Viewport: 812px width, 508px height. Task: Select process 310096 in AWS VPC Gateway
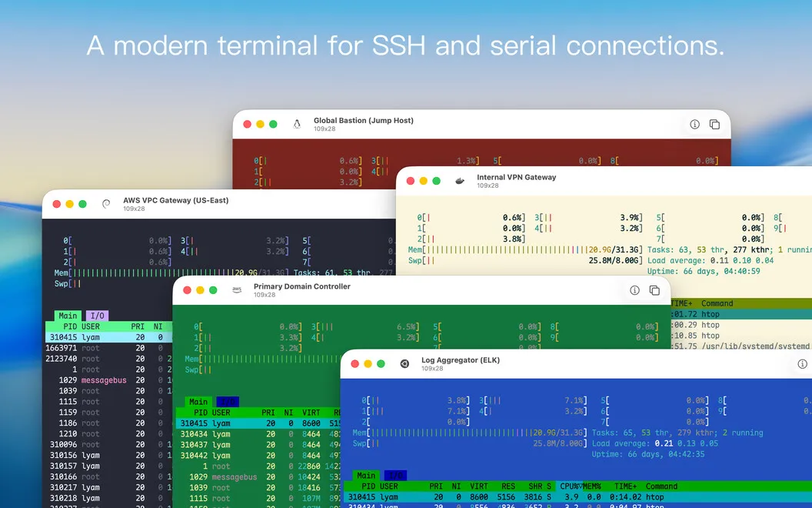pyautogui.click(x=108, y=444)
